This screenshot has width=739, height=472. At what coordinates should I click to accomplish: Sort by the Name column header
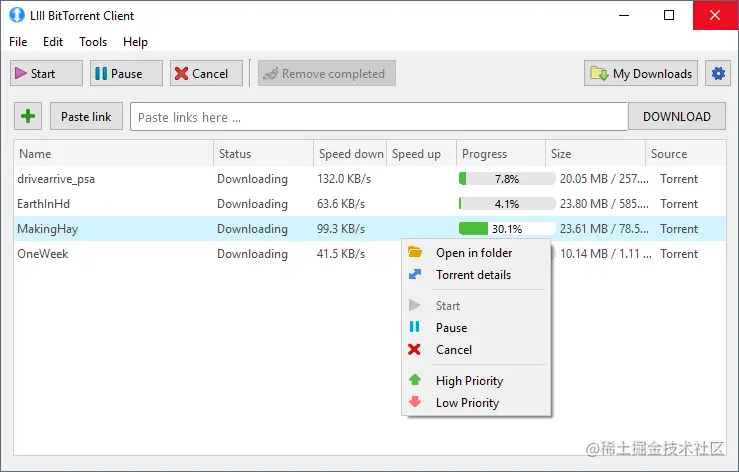point(114,154)
